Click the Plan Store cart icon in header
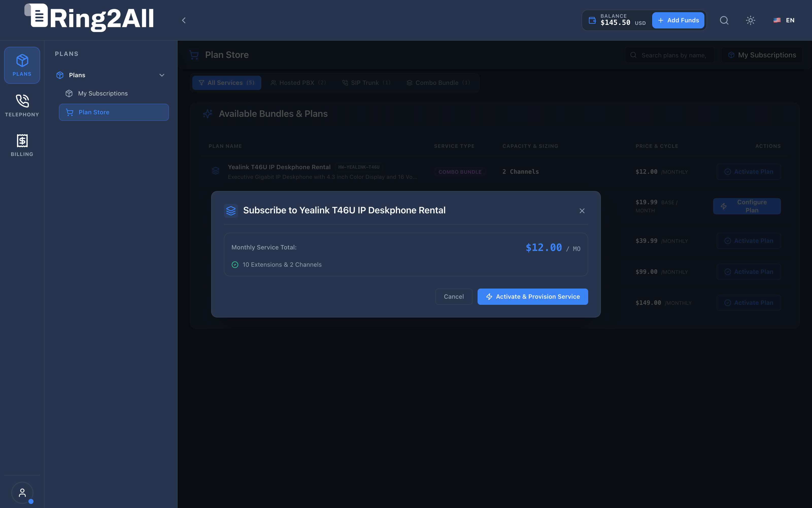 tap(194, 55)
